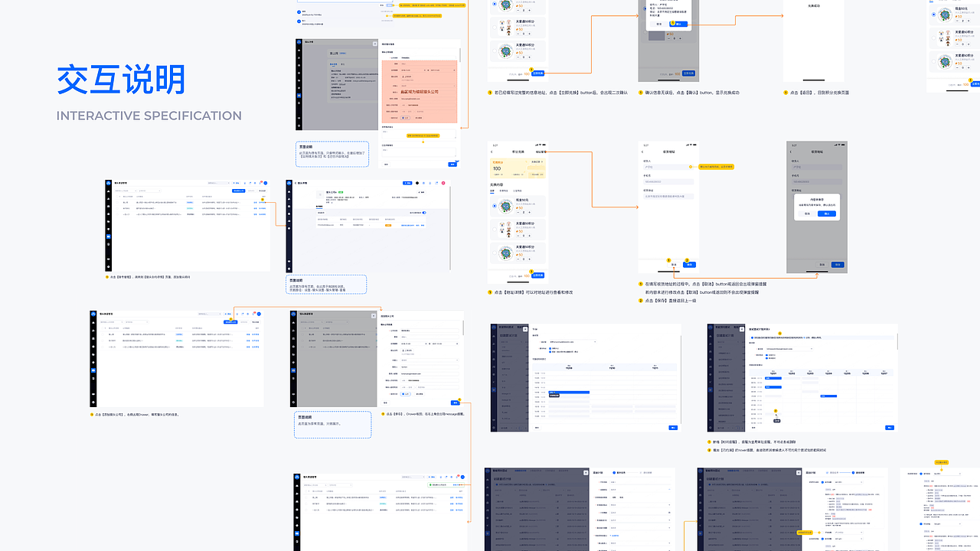Close the orange-highlighted form drawer with X
The width and height of the screenshot is (980, 551).
click(x=374, y=44)
